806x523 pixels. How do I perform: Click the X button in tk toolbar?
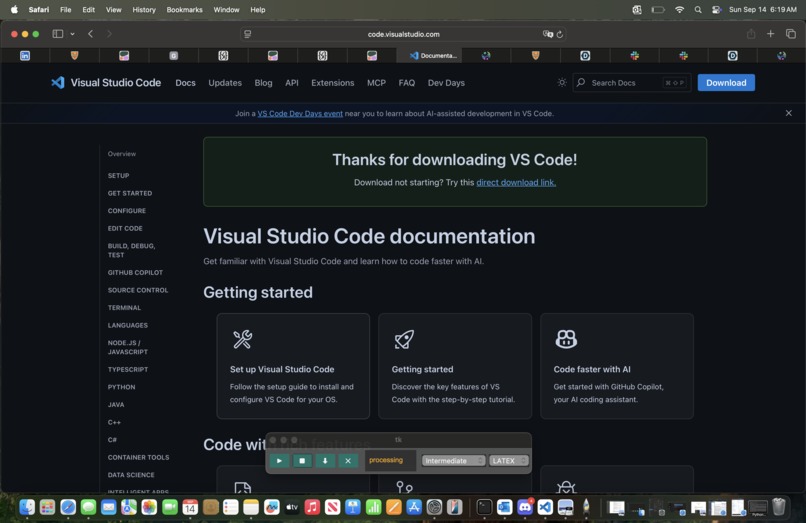tap(348, 460)
